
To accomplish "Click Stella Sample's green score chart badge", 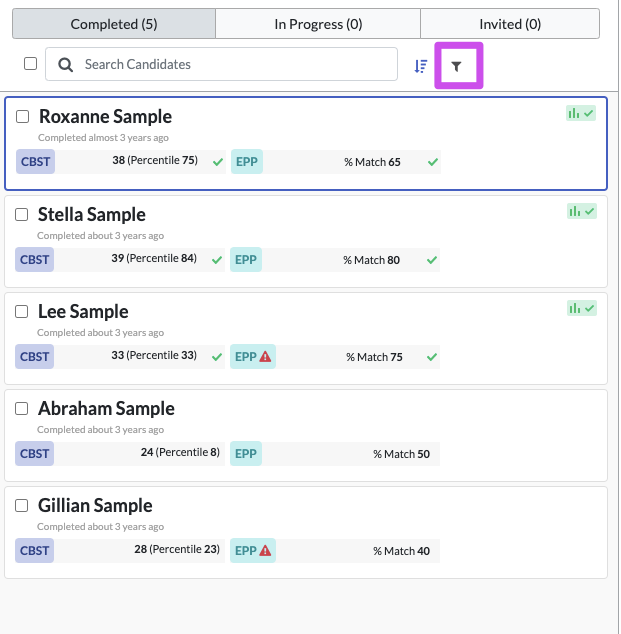I will (581, 211).
